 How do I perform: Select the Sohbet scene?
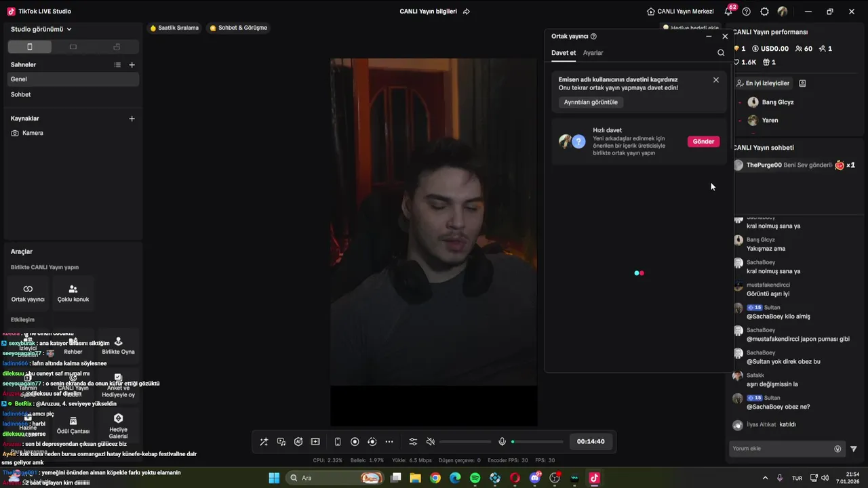point(73,95)
